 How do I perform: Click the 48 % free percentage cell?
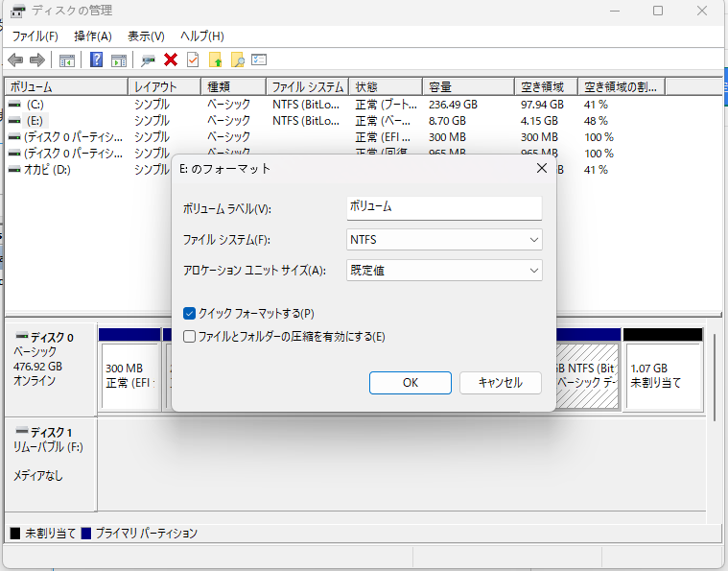point(596,121)
